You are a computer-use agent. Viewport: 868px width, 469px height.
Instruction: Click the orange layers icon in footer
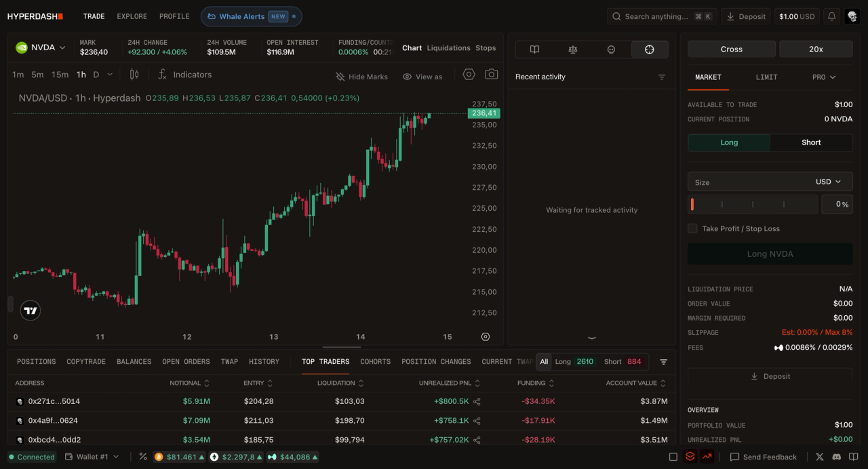click(x=690, y=457)
